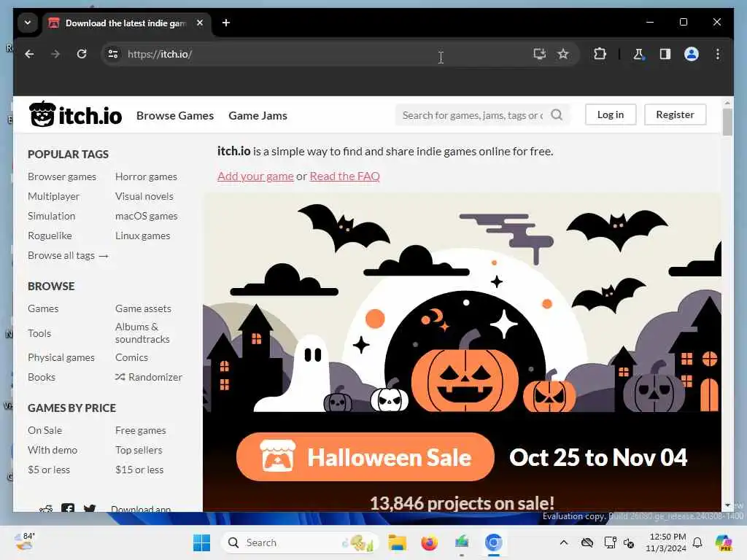Focus the itch.io search field
Image resolution: width=747 pixels, height=560 pixels.
click(x=473, y=115)
